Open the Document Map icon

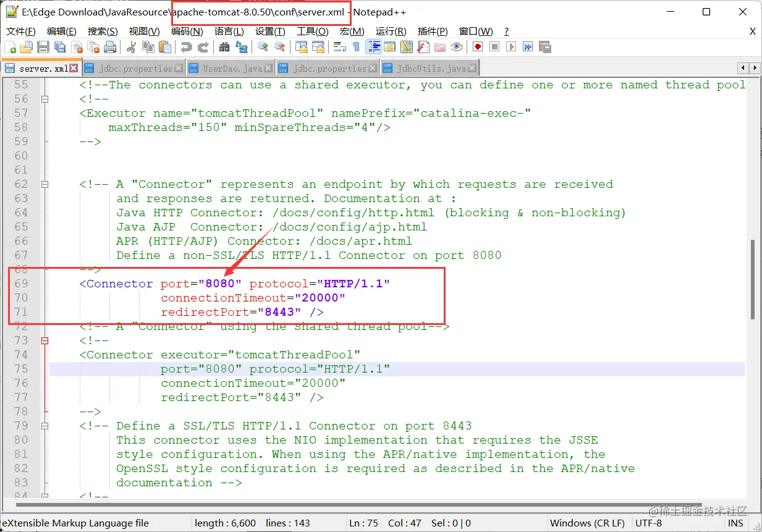tap(407, 47)
